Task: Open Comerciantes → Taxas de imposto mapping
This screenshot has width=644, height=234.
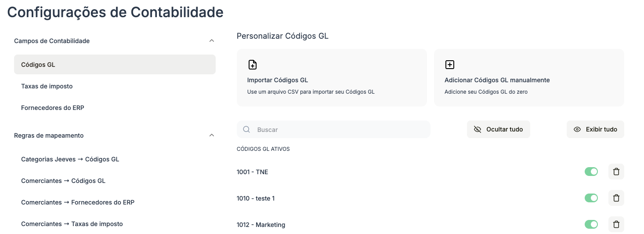Action: pos(72,224)
